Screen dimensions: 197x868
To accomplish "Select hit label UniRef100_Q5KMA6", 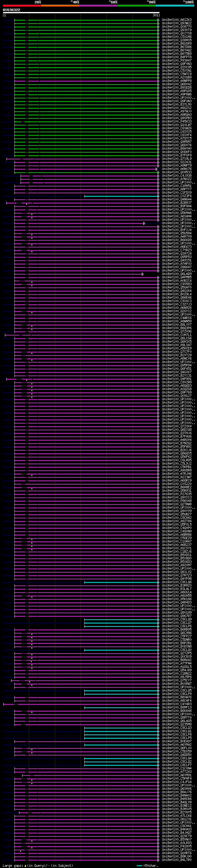I will (x=177, y=213).
